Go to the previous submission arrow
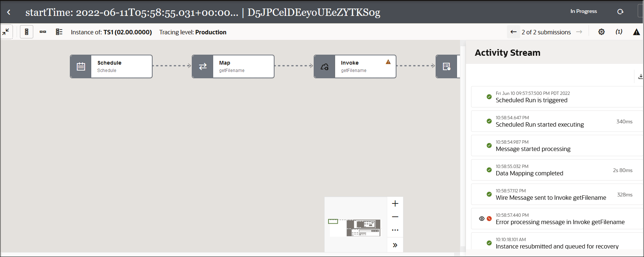 513,32
